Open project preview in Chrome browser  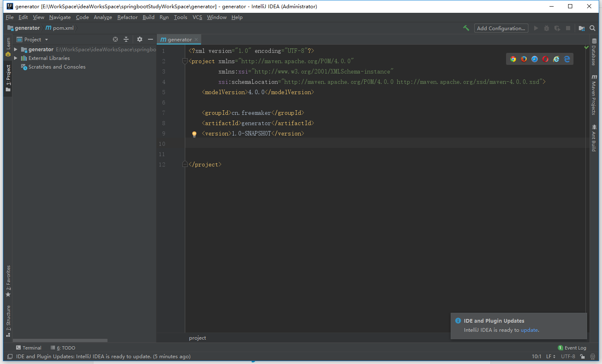point(513,59)
